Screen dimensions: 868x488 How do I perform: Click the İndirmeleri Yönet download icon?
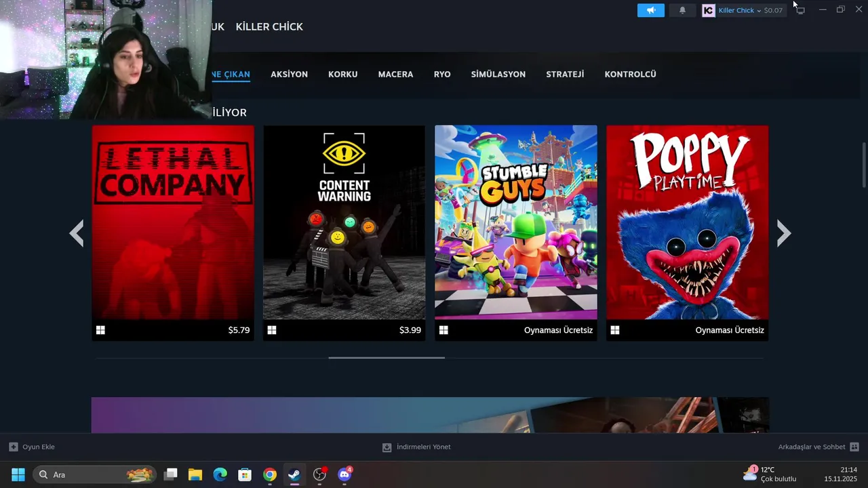(387, 447)
